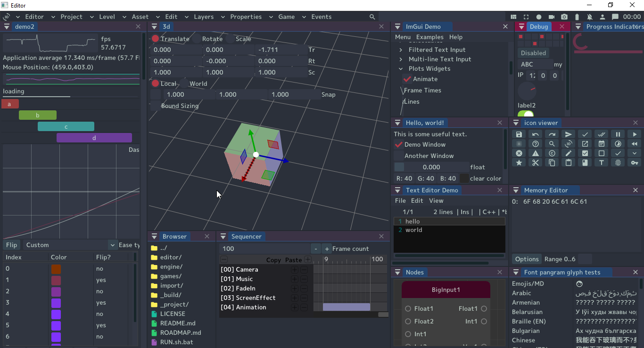The width and height of the screenshot is (644, 348).
Task: Switch off the green toggle under label2
Action: pyautogui.click(x=526, y=114)
